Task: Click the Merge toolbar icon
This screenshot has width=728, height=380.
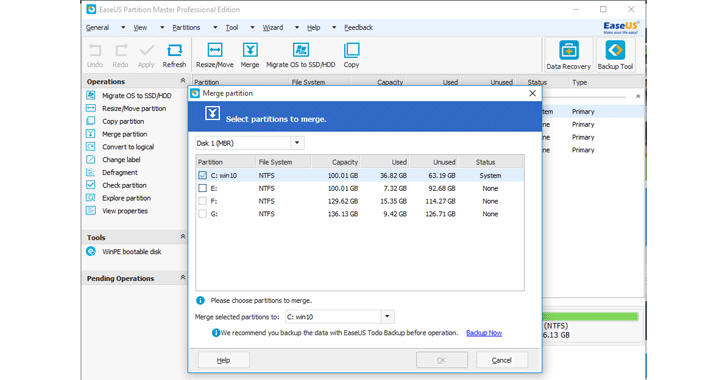Action: (250, 50)
